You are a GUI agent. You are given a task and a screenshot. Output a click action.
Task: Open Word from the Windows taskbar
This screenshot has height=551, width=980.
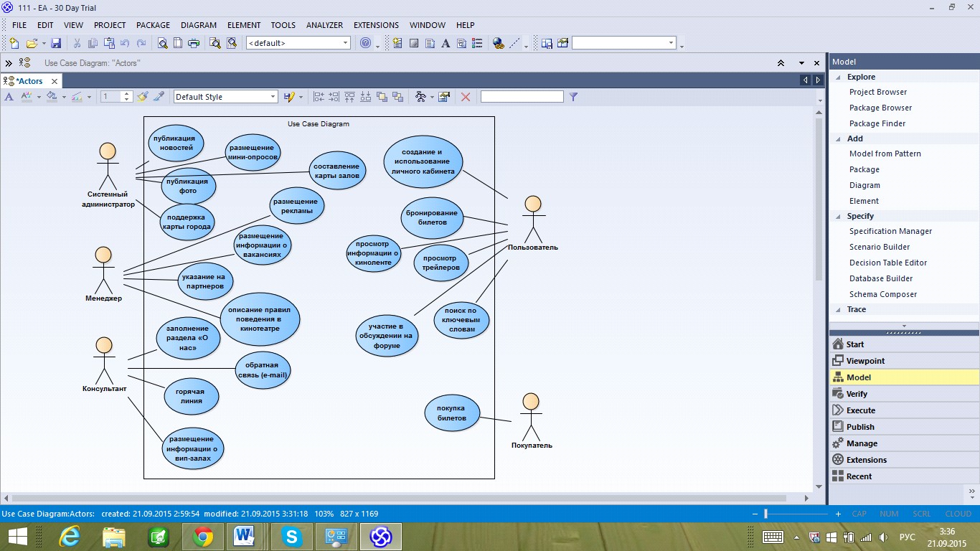coord(245,537)
